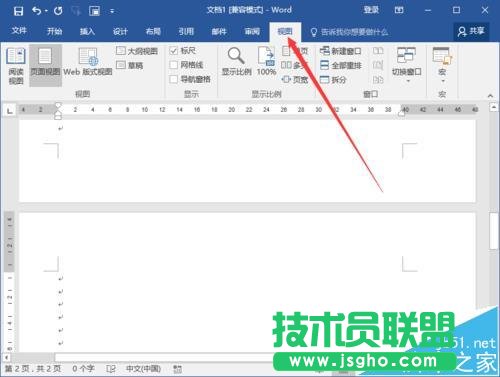
Task: Click the macro recording icon in status bar
Action: [177, 369]
